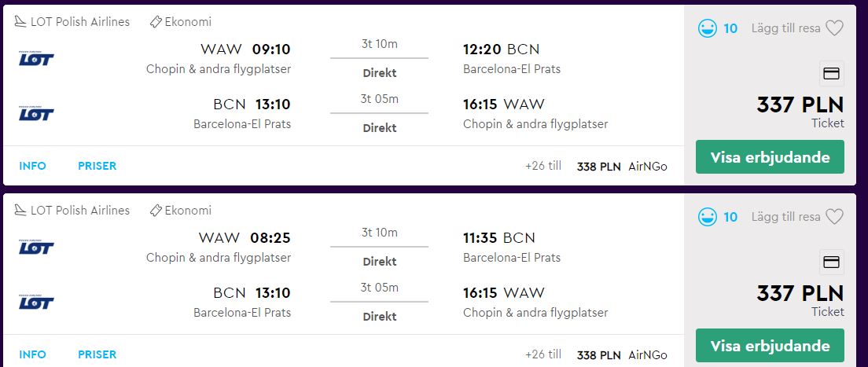868x367 pixels.
Task: Open INFO tab on second flight
Action: [x=33, y=355]
